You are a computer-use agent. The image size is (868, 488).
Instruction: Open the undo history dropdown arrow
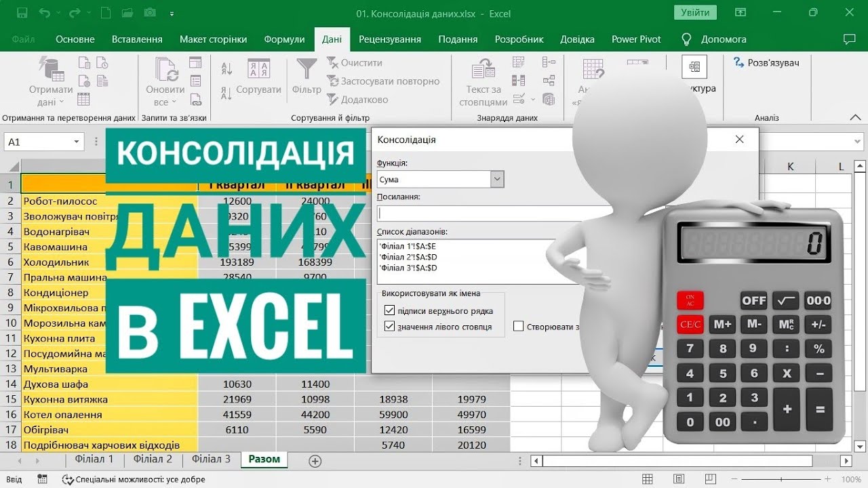tap(58, 13)
